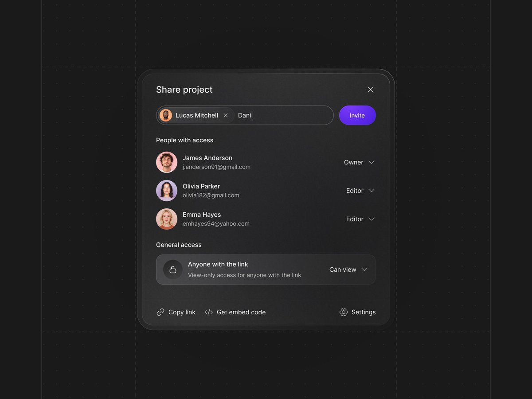
Task: Click the embed code </> icon
Action: [x=208, y=312]
